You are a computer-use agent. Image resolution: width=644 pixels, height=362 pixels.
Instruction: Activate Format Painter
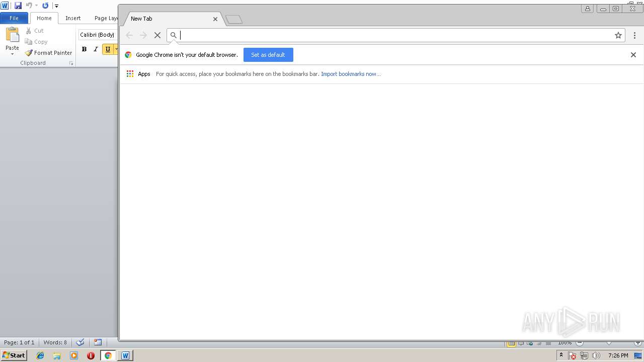pyautogui.click(x=49, y=53)
